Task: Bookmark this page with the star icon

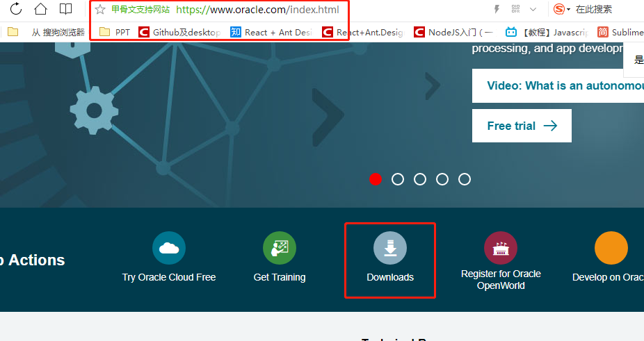Action: coord(100,10)
